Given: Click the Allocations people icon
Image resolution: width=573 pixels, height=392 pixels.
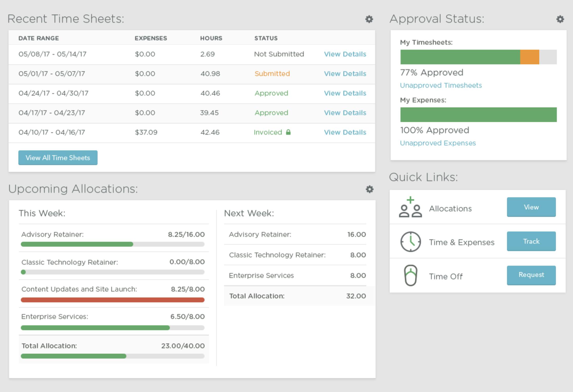Looking at the screenshot, I should click(410, 207).
